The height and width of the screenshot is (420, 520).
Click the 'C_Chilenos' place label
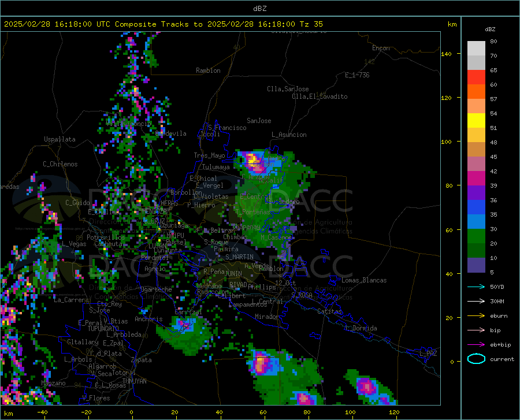[60, 164]
